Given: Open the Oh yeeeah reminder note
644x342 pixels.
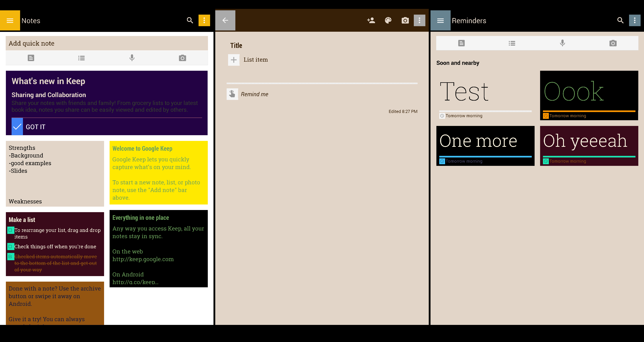Looking at the screenshot, I should pyautogui.click(x=589, y=146).
